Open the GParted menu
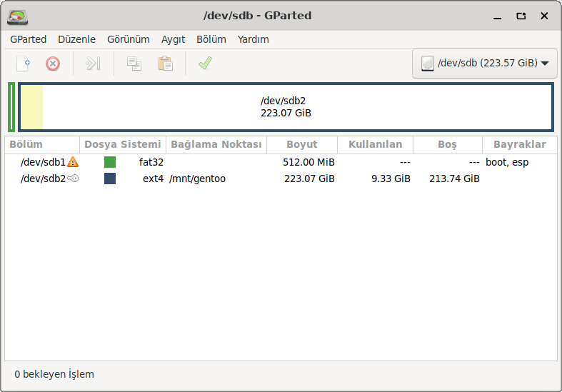Image resolution: width=562 pixels, height=392 pixels. point(29,39)
